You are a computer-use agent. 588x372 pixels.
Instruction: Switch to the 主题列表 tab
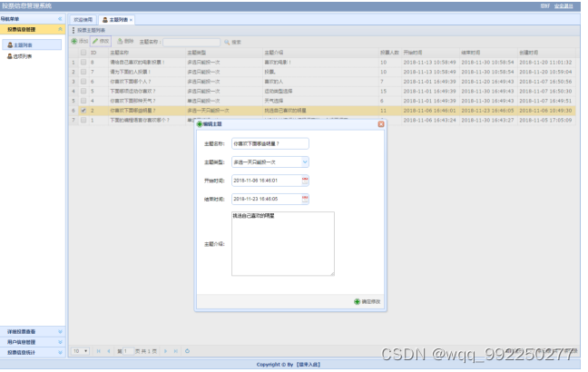click(x=115, y=20)
